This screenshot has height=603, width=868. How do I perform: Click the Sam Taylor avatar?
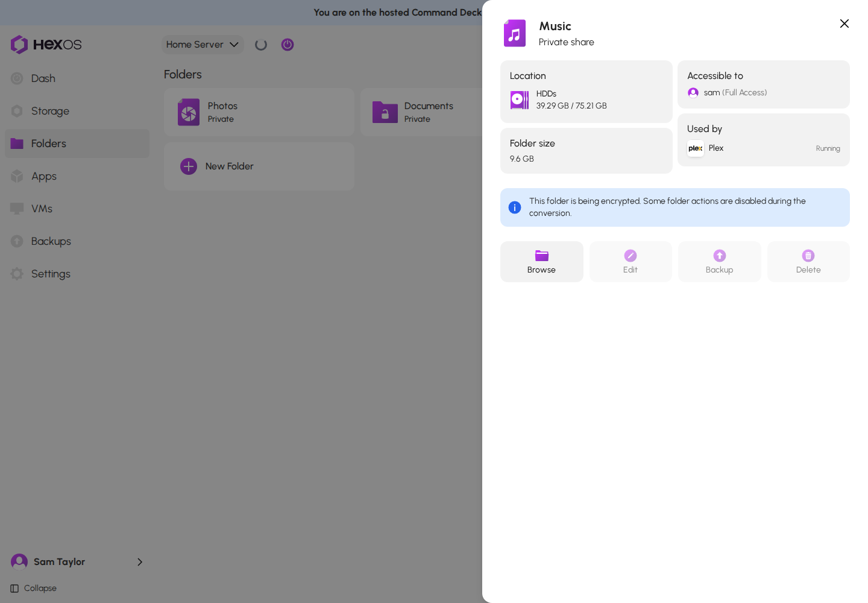click(x=19, y=562)
